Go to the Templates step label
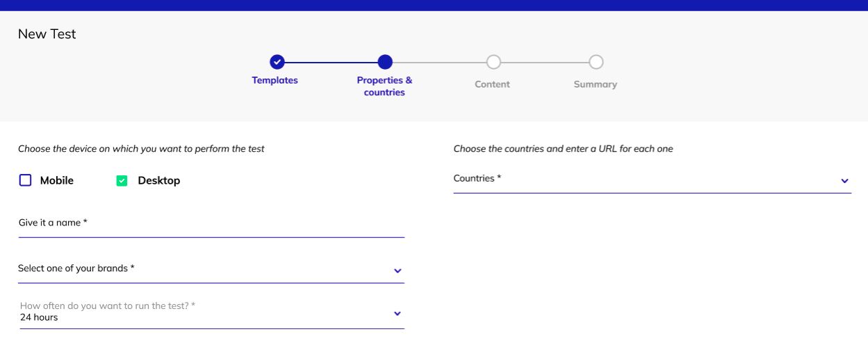The height and width of the screenshot is (350, 868). coord(275,81)
